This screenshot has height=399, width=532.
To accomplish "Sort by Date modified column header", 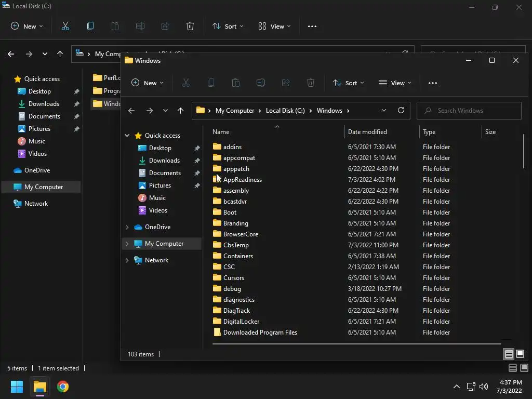I will pyautogui.click(x=382, y=131).
